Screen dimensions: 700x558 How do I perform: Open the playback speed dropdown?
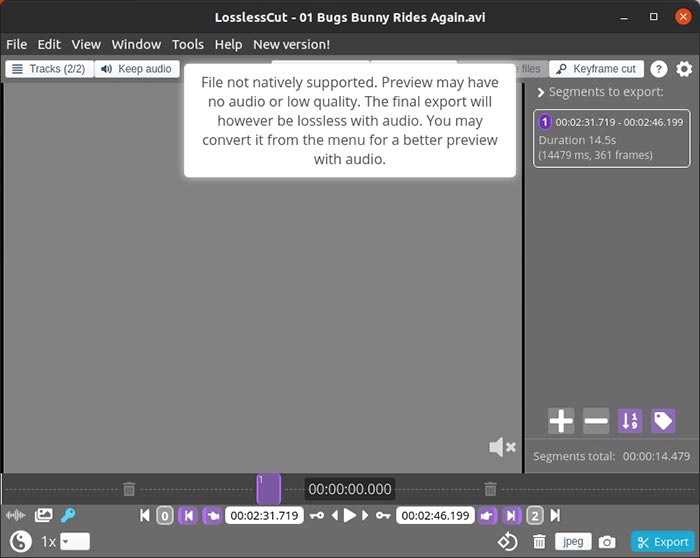click(75, 541)
